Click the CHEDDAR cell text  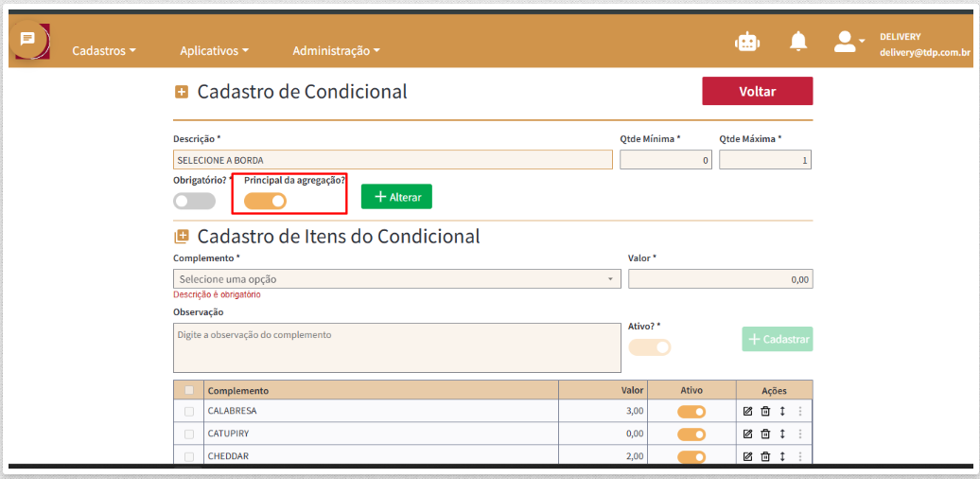[x=228, y=456]
